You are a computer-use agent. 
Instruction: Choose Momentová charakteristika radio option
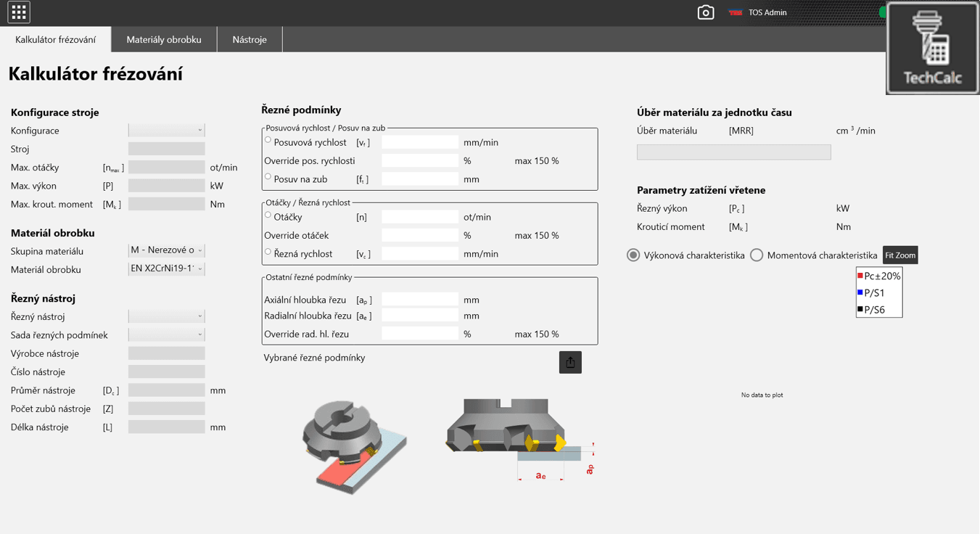click(757, 255)
